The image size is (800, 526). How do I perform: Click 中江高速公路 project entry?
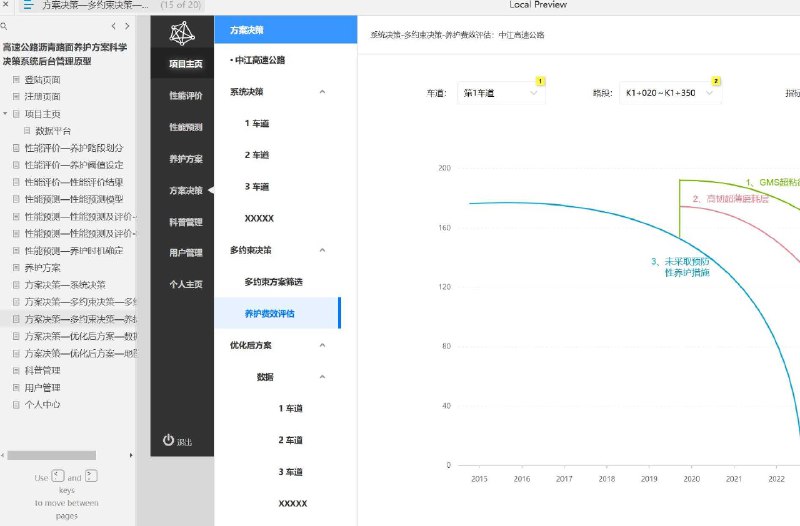(x=260, y=60)
